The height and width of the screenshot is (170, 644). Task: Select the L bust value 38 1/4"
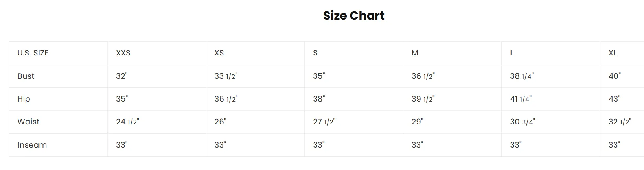[522, 76]
